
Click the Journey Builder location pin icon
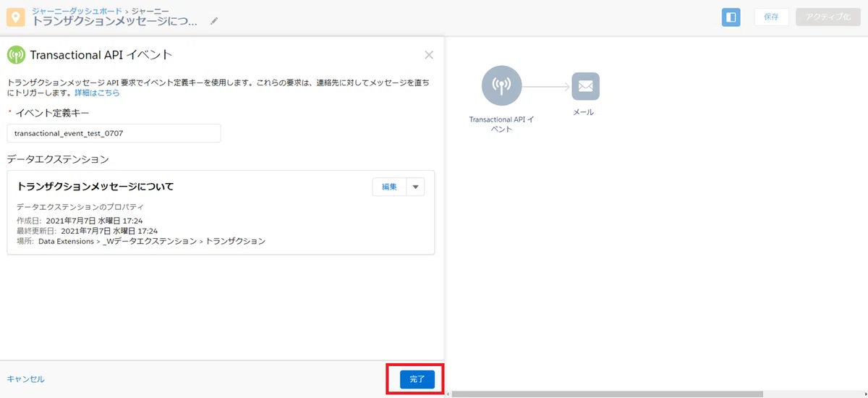(x=16, y=17)
